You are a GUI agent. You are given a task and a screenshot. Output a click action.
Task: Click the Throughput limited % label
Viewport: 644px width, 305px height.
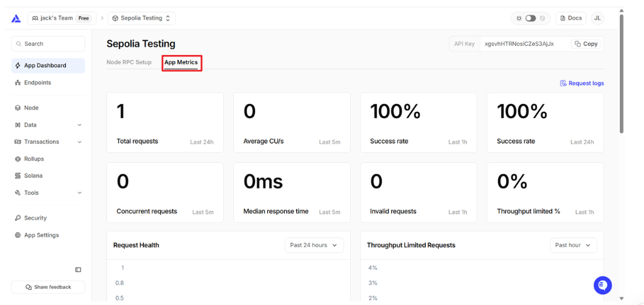tap(529, 211)
